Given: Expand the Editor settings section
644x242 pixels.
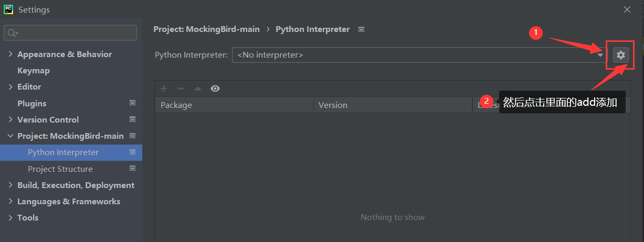Looking at the screenshot, I should point(11,87).
